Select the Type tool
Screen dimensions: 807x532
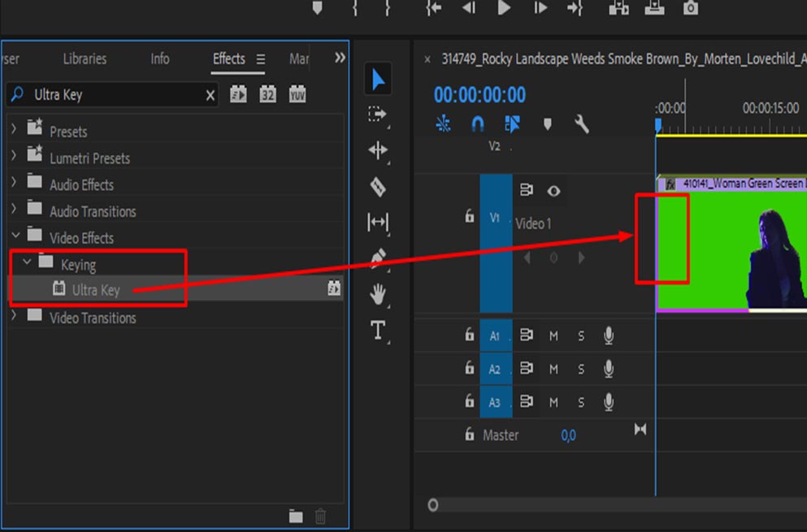[378, 330]
